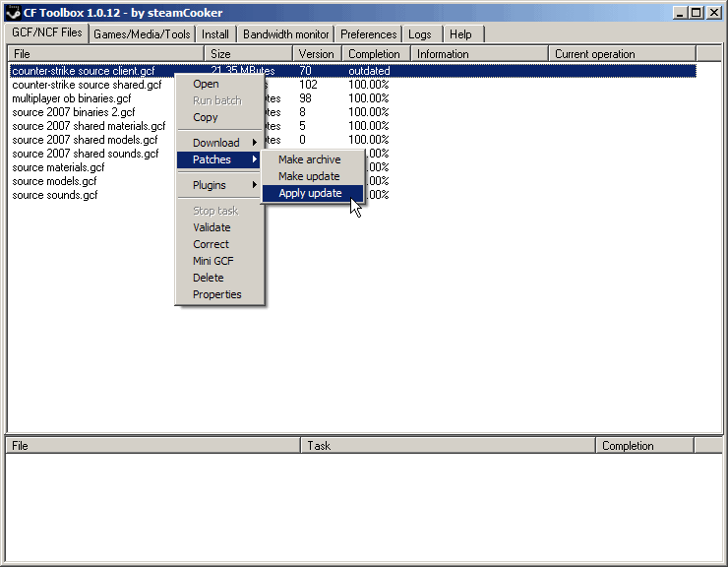This screenshot has height=567, width=728.
Task: Switch to Bandwidth monitor tab
Action: (285, 34)
